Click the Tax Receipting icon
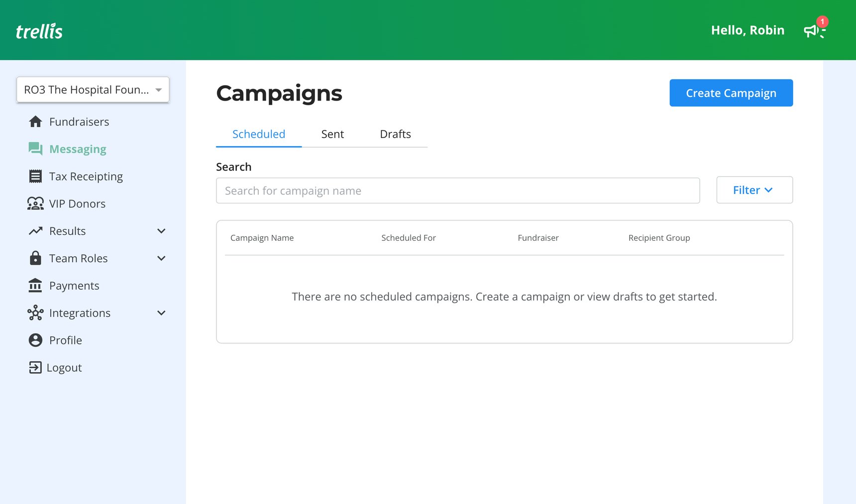This screenshot has width=856, height=504. point(35,176)
